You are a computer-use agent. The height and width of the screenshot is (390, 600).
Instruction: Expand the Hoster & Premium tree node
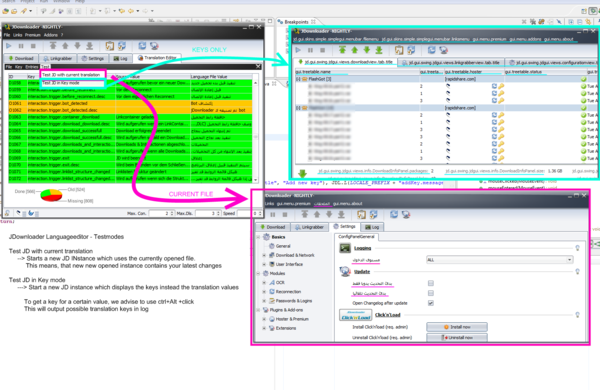point(264,319)
